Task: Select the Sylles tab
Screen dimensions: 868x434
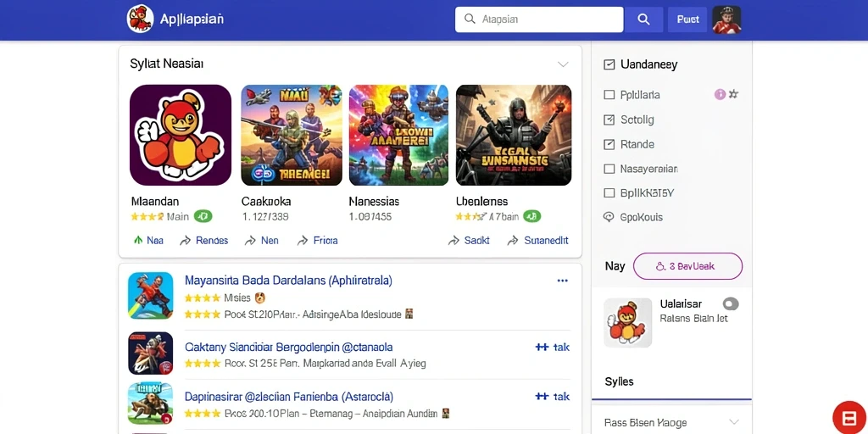Action: pos(620,381)
